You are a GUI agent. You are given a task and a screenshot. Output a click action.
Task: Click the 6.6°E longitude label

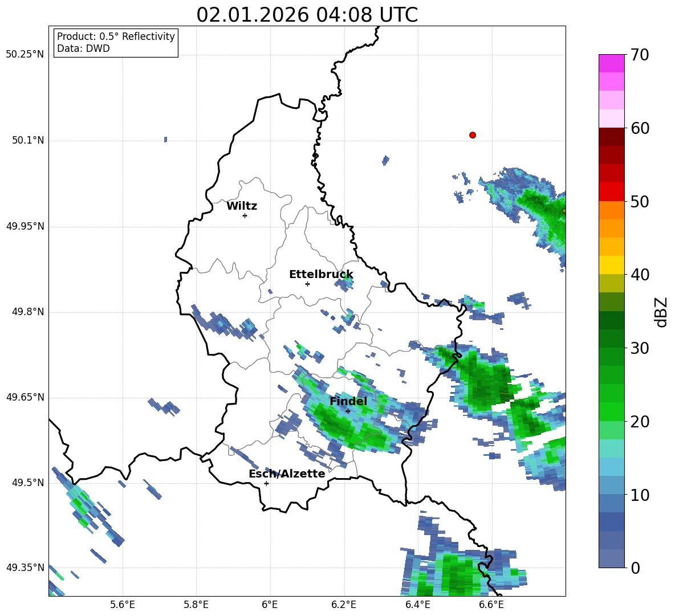click(491, 605)
